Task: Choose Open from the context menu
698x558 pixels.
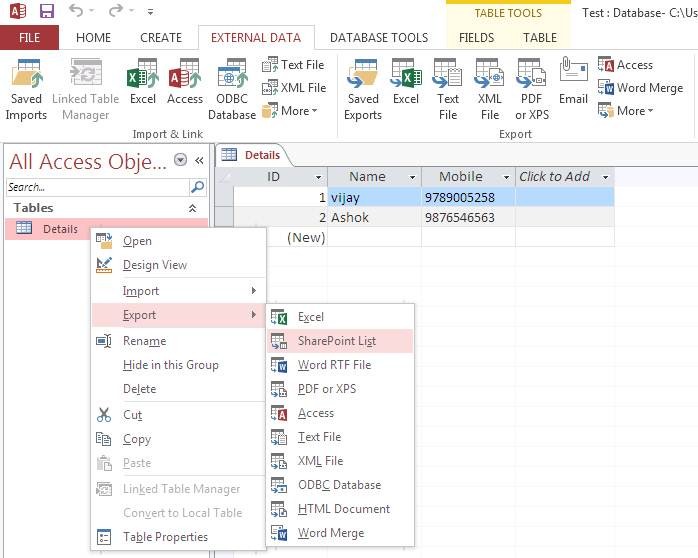Action: coord(178,241)
